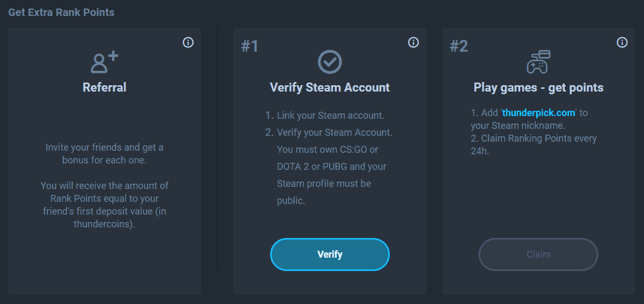Click the Referral card heading
The image size is (644, 304).
[104, 87]
